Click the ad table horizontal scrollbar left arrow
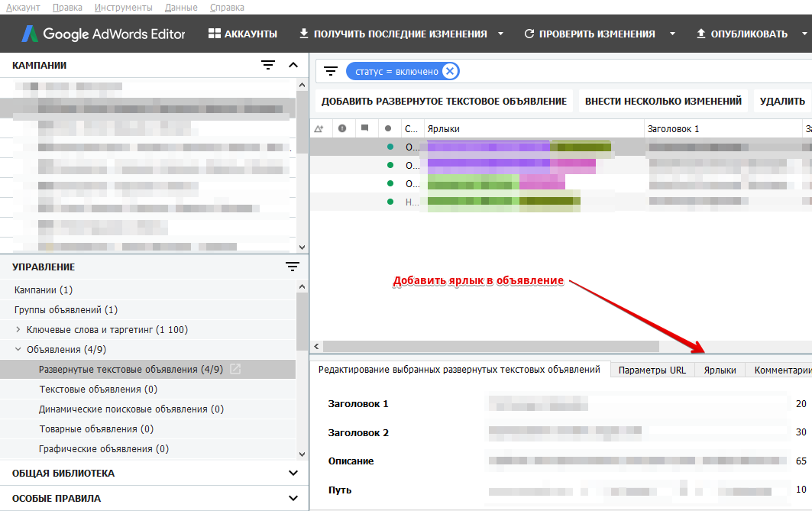 pos(317,346)
